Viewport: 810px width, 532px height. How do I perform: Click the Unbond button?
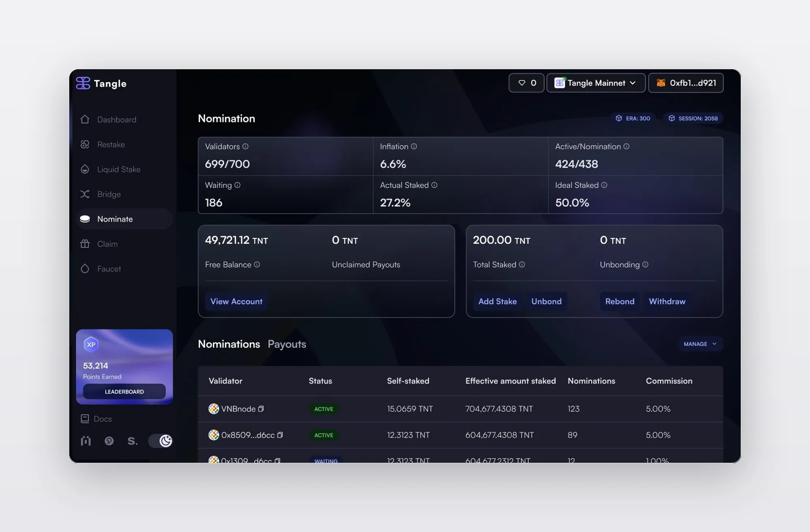click(x=546, y=302)
